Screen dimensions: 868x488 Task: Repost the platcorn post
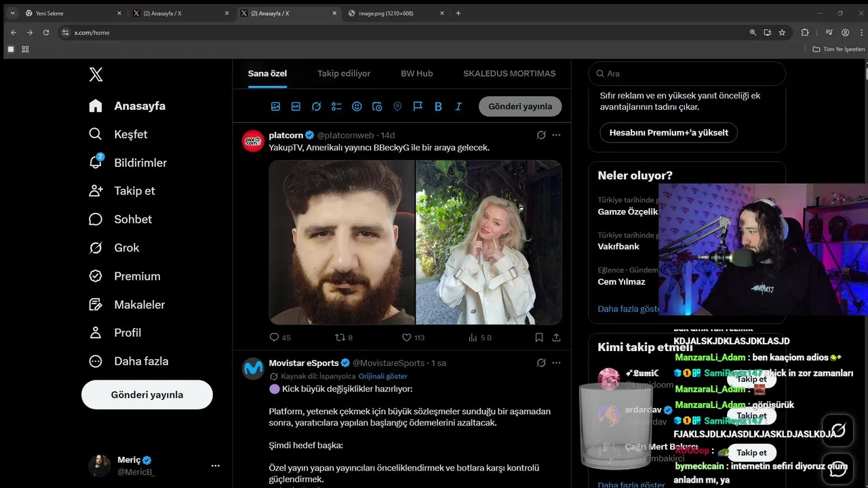tap(344, 337)
